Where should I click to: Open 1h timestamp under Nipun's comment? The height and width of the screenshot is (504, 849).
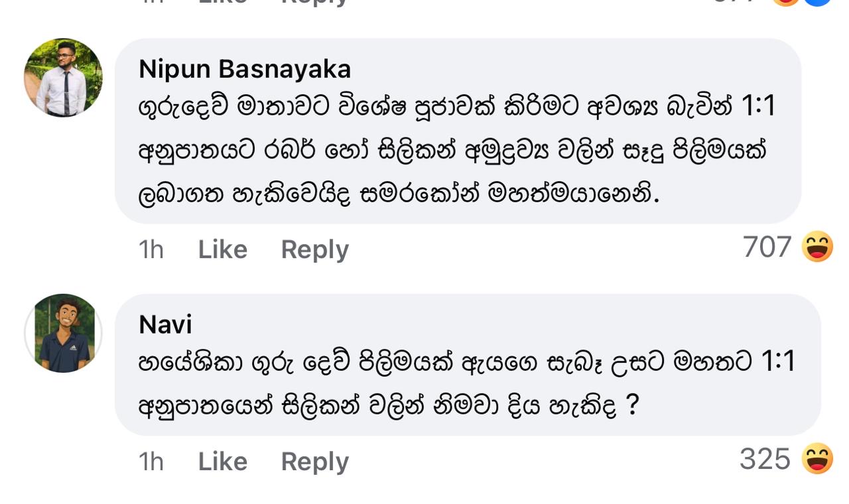pyautogui.click(x=151, y=249)
